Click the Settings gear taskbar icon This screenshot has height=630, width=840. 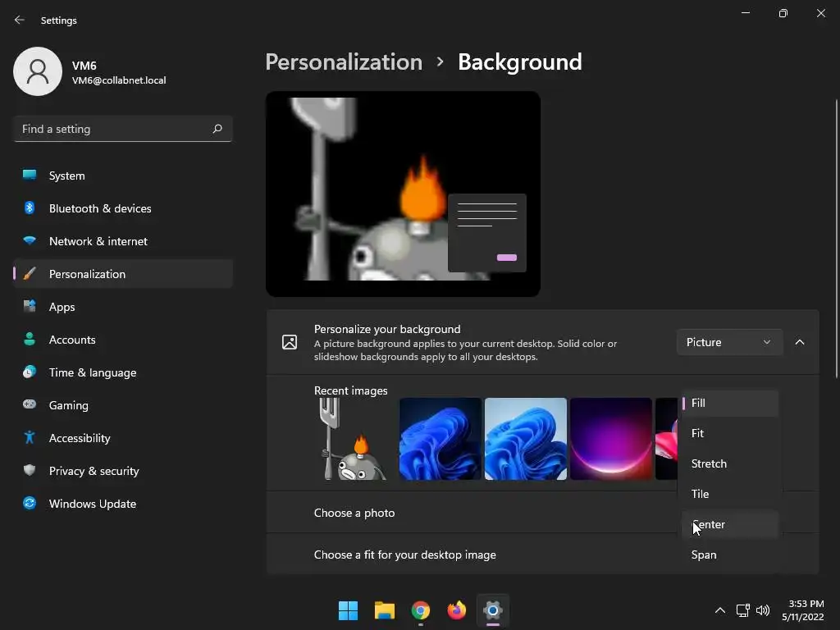[x=493, y=610]
